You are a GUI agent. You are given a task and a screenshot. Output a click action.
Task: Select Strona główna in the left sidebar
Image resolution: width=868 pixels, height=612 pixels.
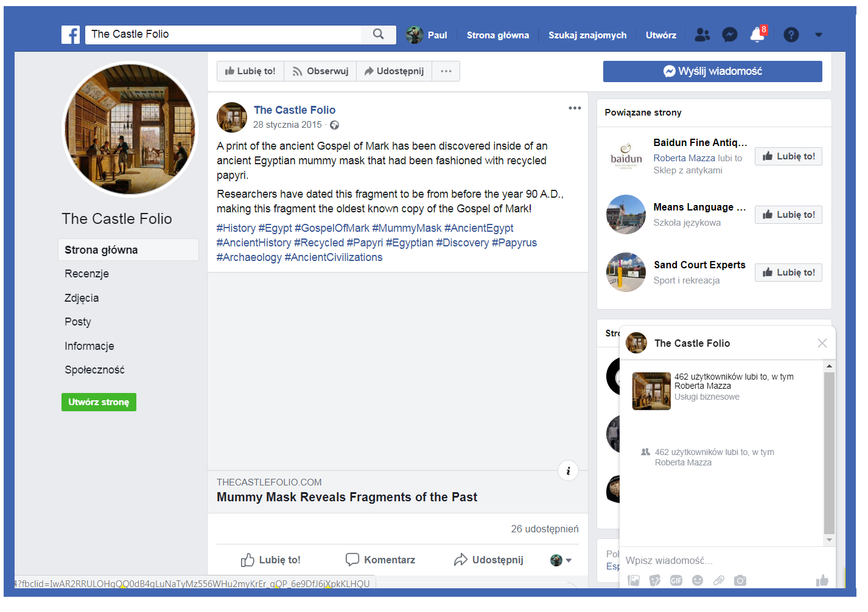[128, 250]
